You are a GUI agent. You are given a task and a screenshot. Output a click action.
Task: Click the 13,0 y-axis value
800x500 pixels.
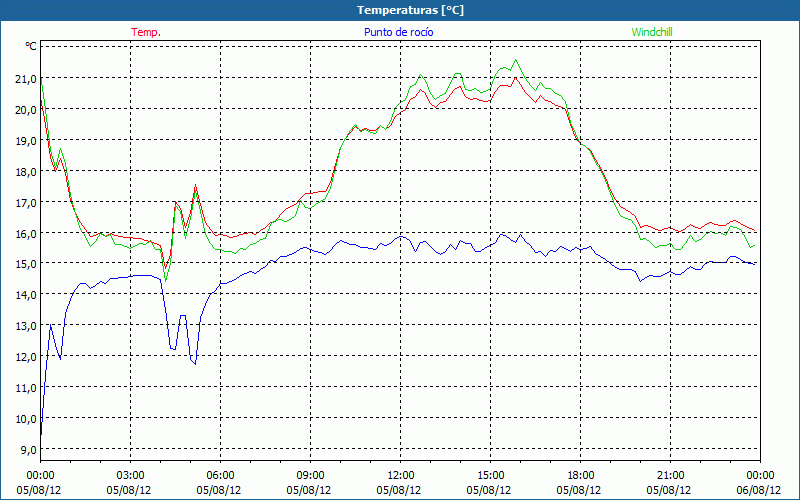pos(27,326)
